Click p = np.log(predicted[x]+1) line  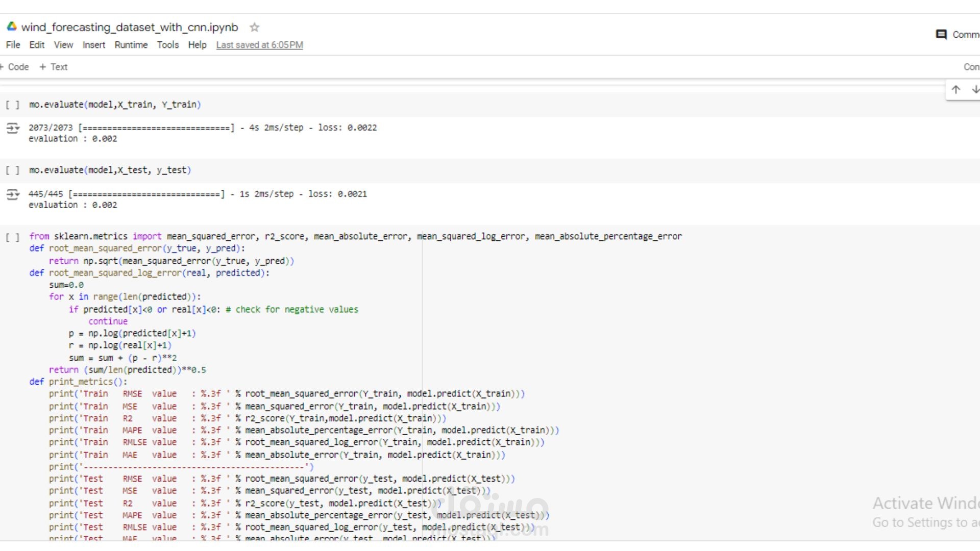point(132,334)
